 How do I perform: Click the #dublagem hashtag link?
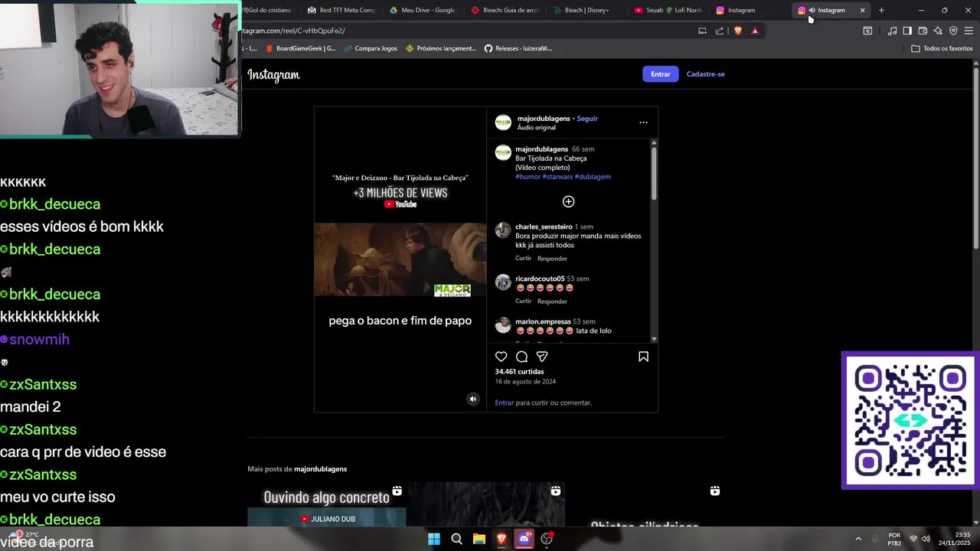coord(593,177)
